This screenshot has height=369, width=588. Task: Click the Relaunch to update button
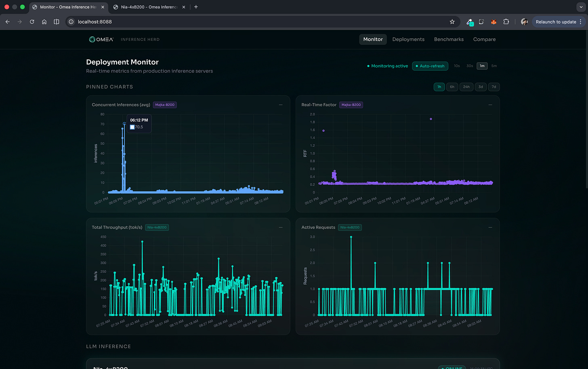[x=556, y=22]
